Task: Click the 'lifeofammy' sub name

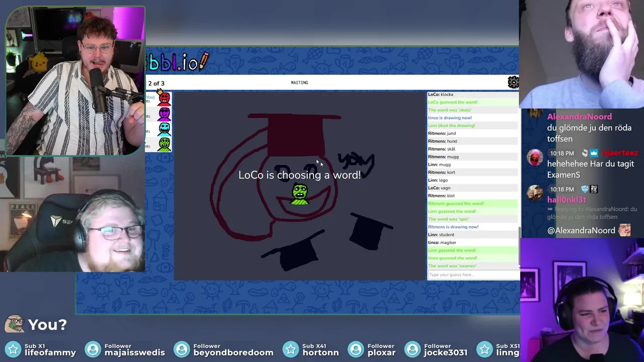Action: (50, 352)
